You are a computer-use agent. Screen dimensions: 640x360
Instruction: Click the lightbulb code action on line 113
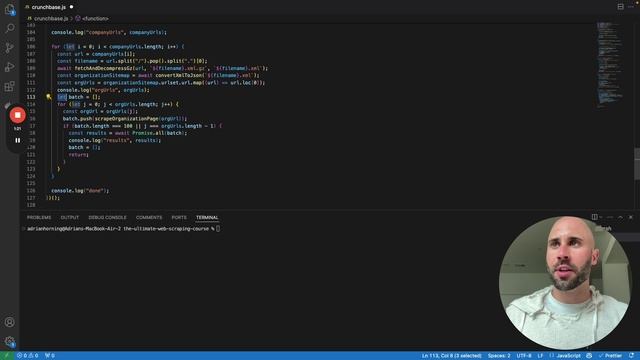(x=49, y=97)
